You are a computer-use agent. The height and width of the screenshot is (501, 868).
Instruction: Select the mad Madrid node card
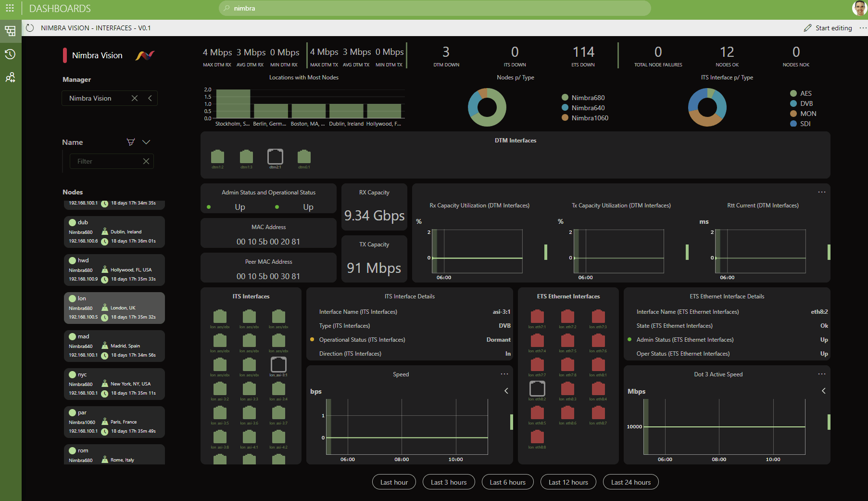(114, 346)
